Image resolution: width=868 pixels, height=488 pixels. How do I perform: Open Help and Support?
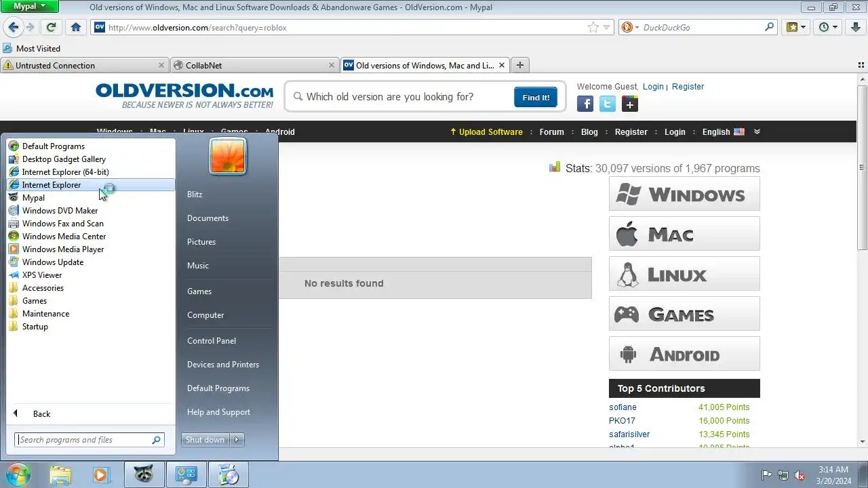(218, 412)
